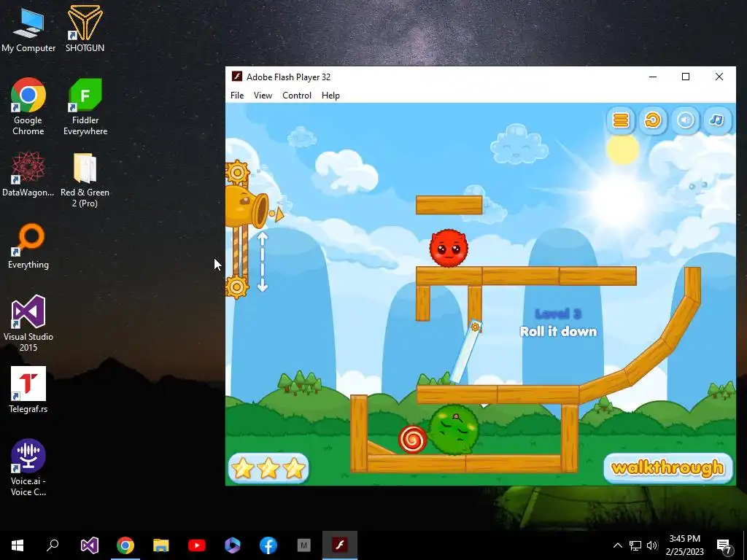Viewport: 747px width, 560px height.
Task: Open the blue-purple play icon taskbar app
Action: point(233,545)
